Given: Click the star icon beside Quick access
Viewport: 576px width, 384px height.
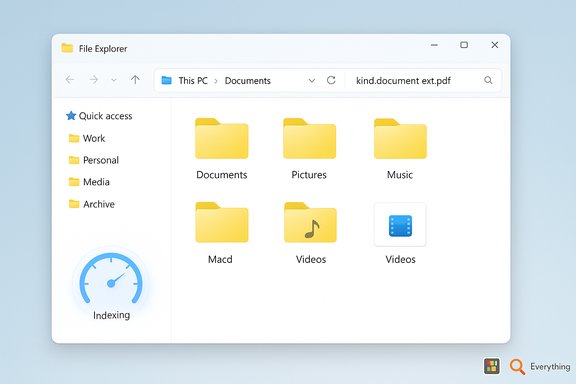Looking at the screenshot, I should [x=71, y=116].
